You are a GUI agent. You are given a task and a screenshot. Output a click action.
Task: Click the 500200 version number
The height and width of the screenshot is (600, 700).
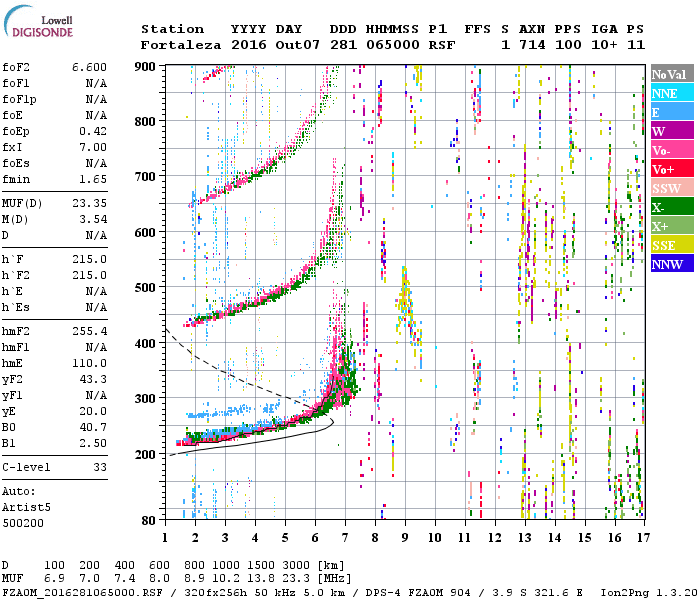coord(23,523)
